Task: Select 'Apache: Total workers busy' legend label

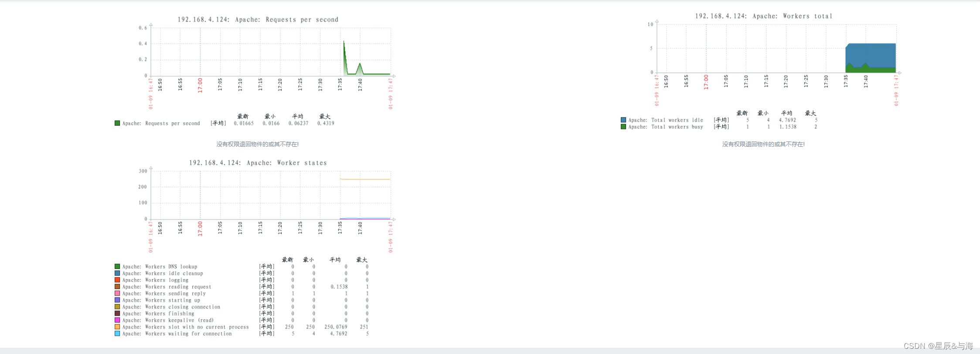Action: point(666,127)
